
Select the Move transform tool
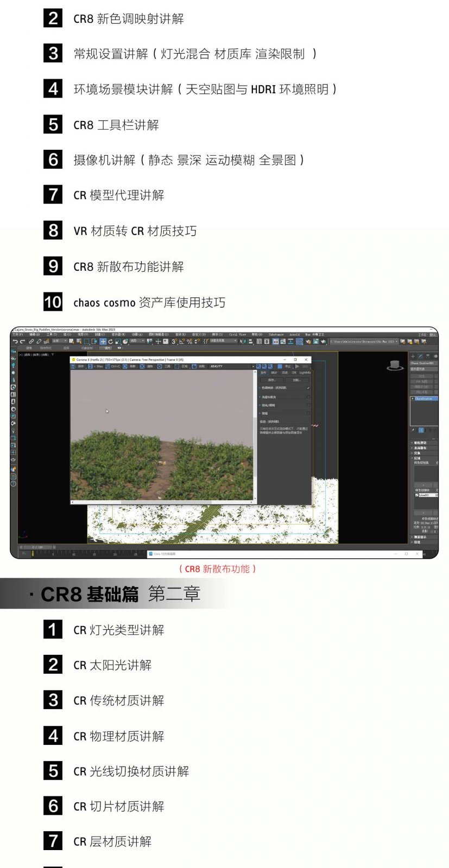click(103, 342)
